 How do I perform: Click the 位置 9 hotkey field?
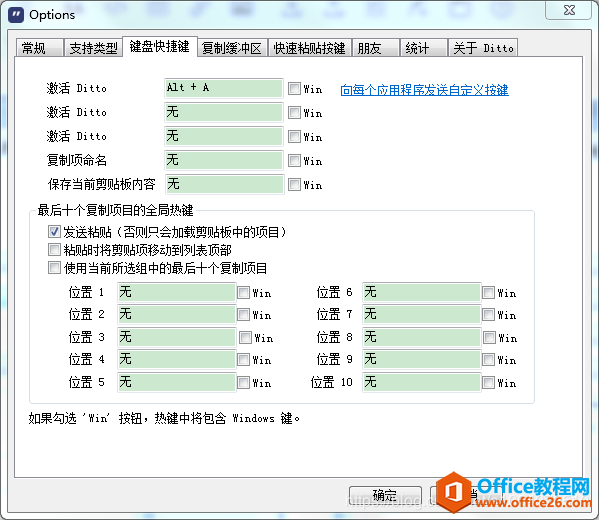(x=421, y=360)
